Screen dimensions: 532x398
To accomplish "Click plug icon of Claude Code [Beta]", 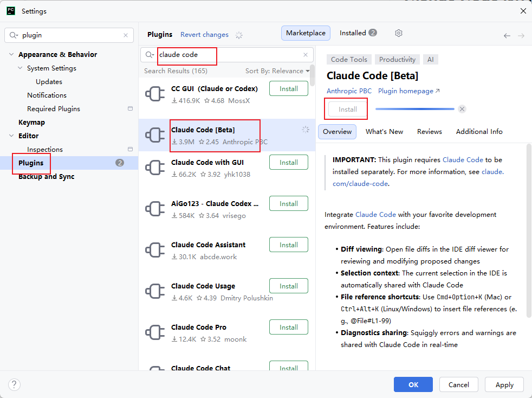I will pos(155,135).
